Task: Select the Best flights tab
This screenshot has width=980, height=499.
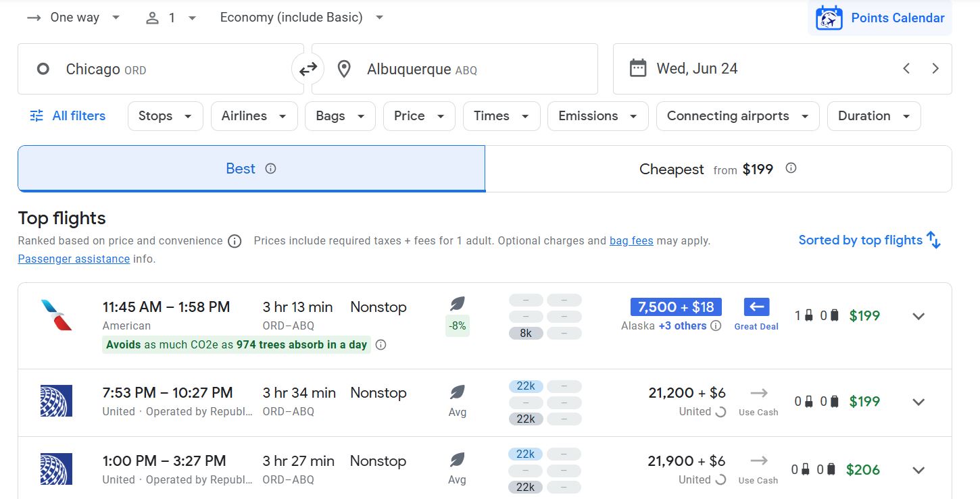Action: (251, 169)
